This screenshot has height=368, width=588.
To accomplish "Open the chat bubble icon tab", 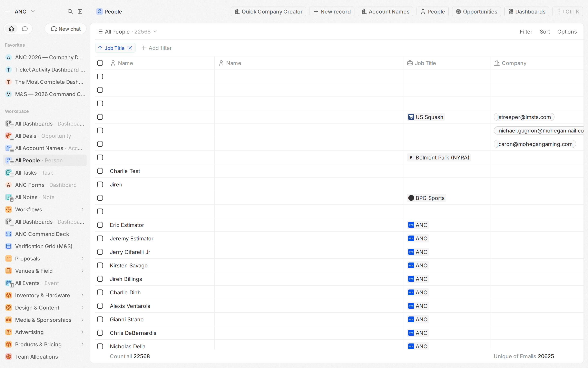I will [x=25, y=29].
